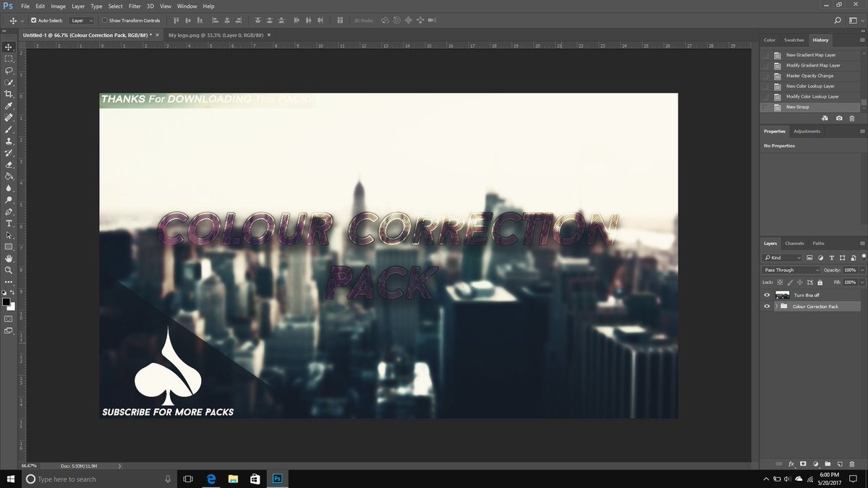Open Microsoft Edge from the taskbar
Screen dimensions: 868x488
211,479
